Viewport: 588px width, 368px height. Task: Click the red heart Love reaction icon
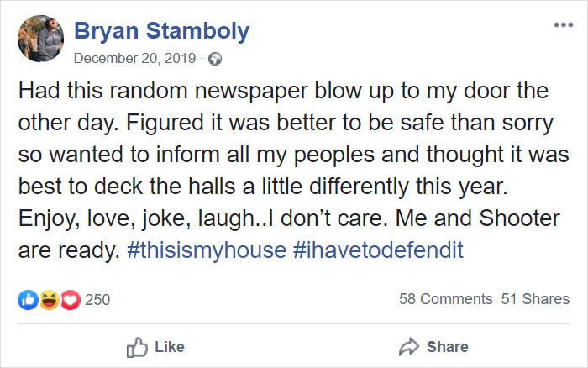[69, 299]
